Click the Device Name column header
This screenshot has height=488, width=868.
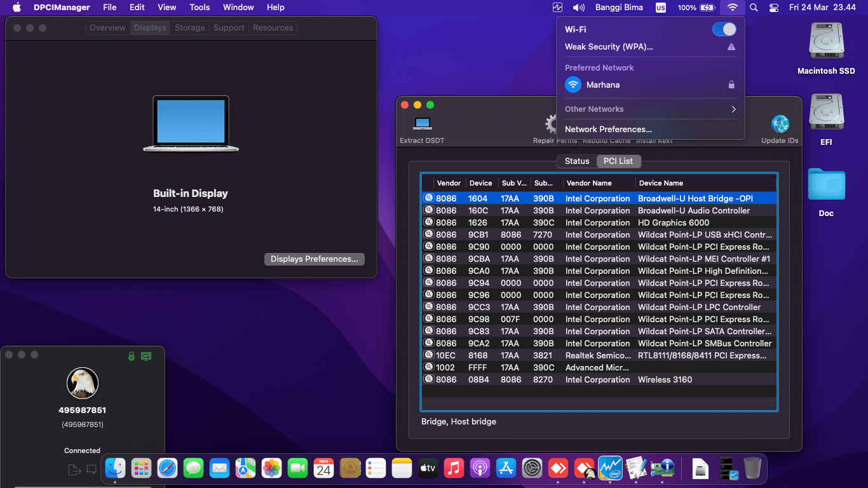705,183
